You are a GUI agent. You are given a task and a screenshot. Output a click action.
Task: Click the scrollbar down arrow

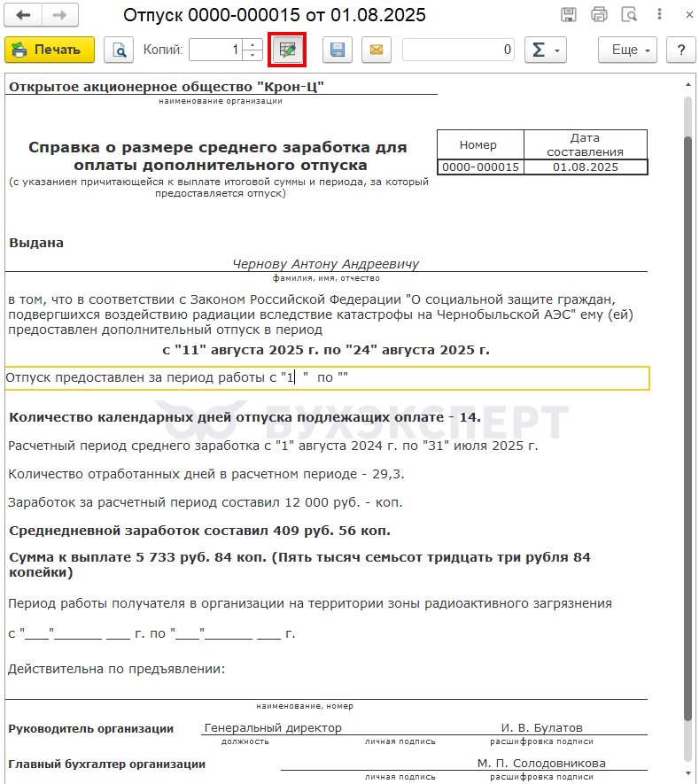688,773
